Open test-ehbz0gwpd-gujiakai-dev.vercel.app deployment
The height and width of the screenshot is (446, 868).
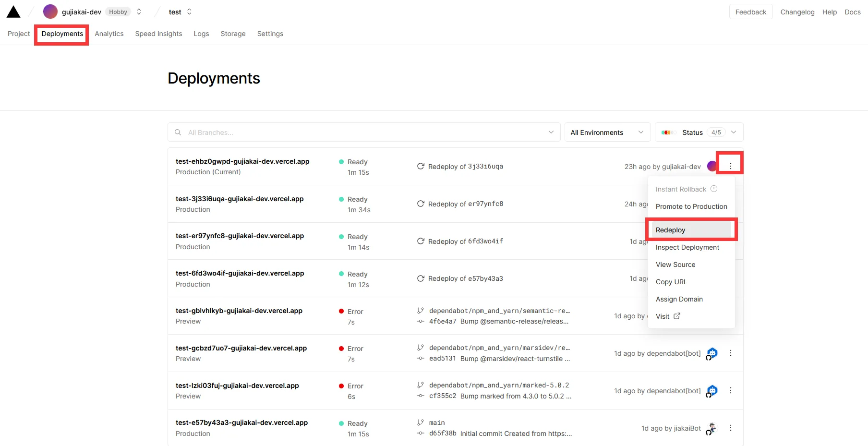(x=242, y=161)
